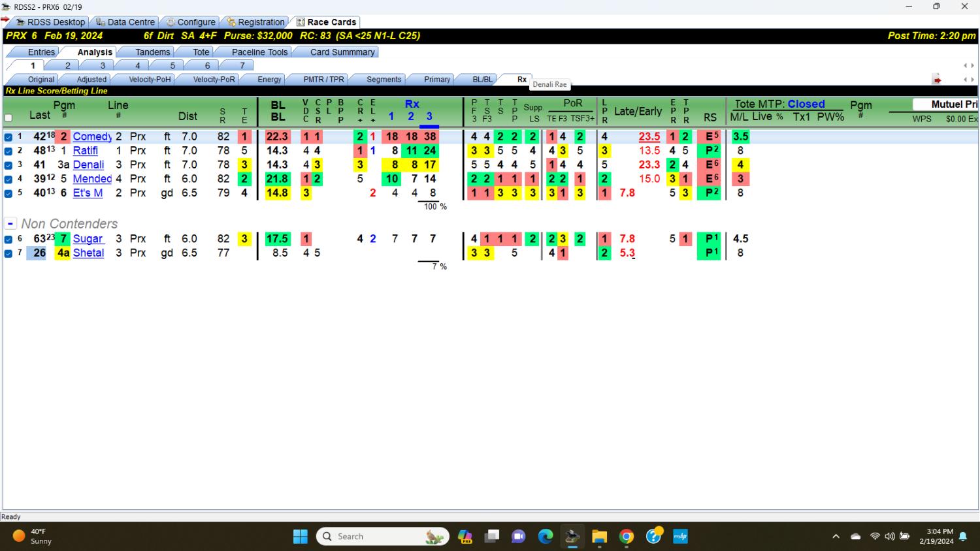Select race number 3 tab
Image resolution: width=980 pixels, height=551 pixels.
(x=103, y=65)
